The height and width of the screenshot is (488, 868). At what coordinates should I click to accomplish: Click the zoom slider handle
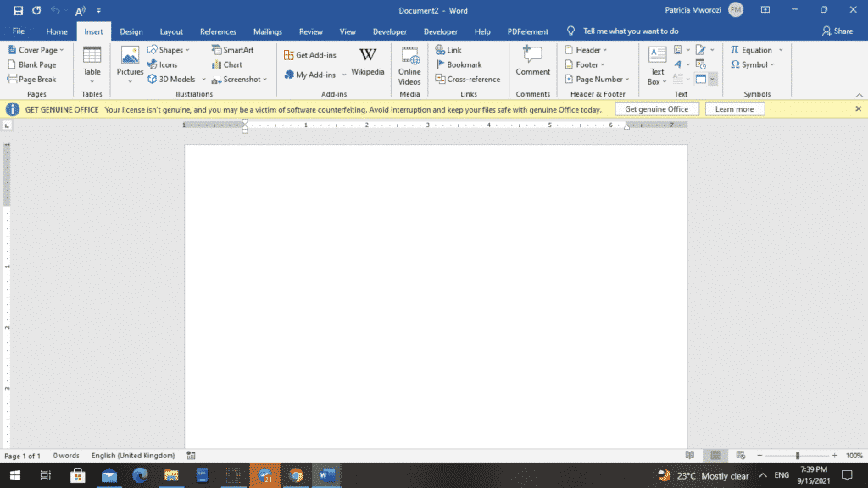pyautogui.click(x=798, y=456)
